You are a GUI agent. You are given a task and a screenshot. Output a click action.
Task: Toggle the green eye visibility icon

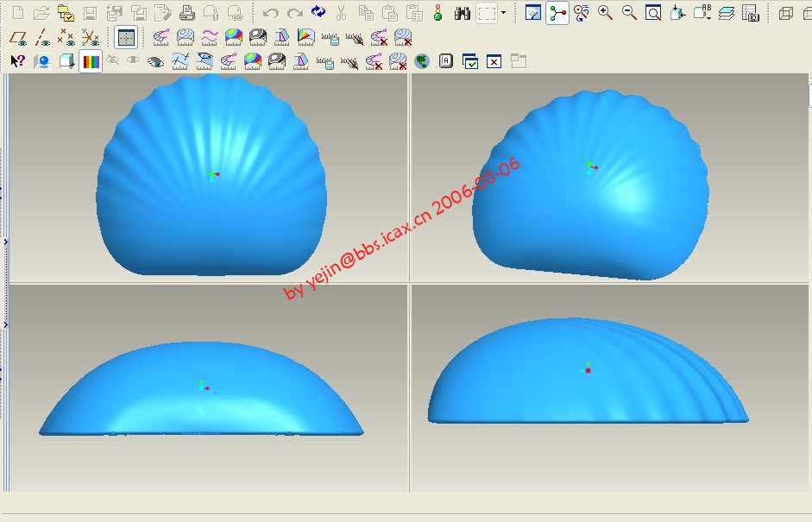(155, 62)
